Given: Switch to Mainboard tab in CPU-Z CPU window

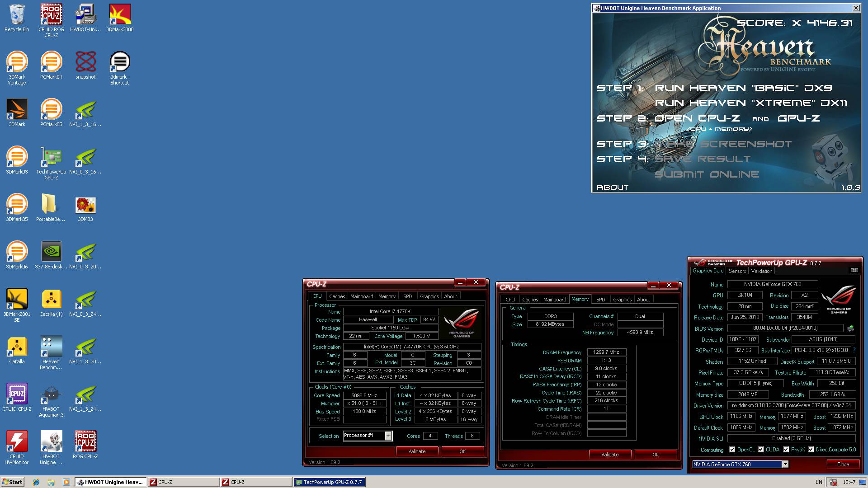Looking at the screenshot, I should 362,296.
